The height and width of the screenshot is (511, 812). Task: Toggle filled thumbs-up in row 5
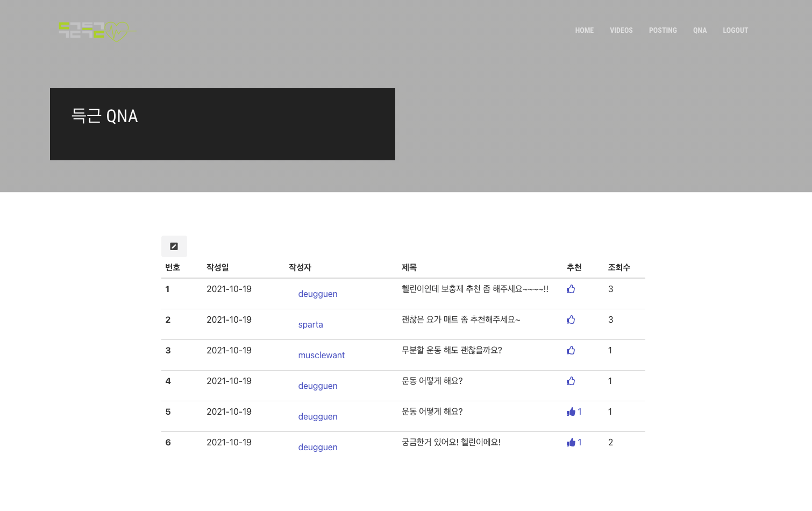(571, 411)
